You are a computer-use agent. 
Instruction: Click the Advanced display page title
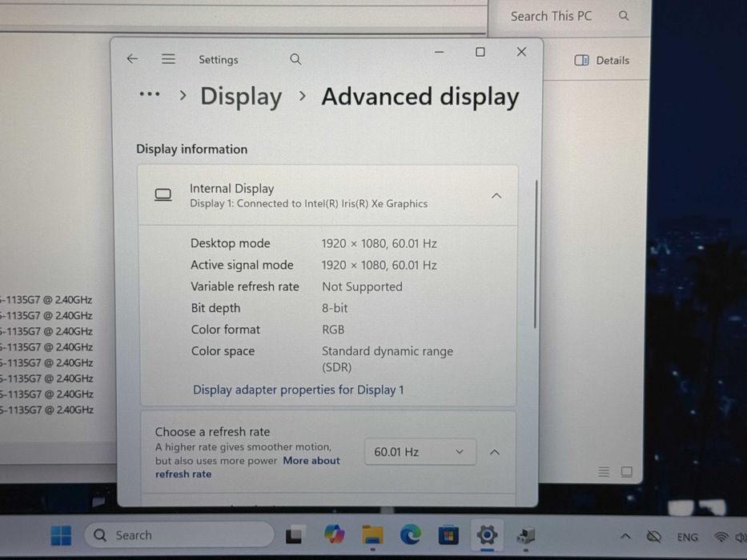420,97
